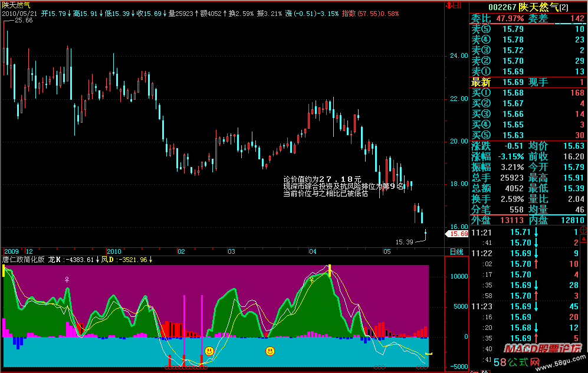Select sell order 卖① at 15.69
The height and width of the screenshot is (373, 588).
[528, 71]
